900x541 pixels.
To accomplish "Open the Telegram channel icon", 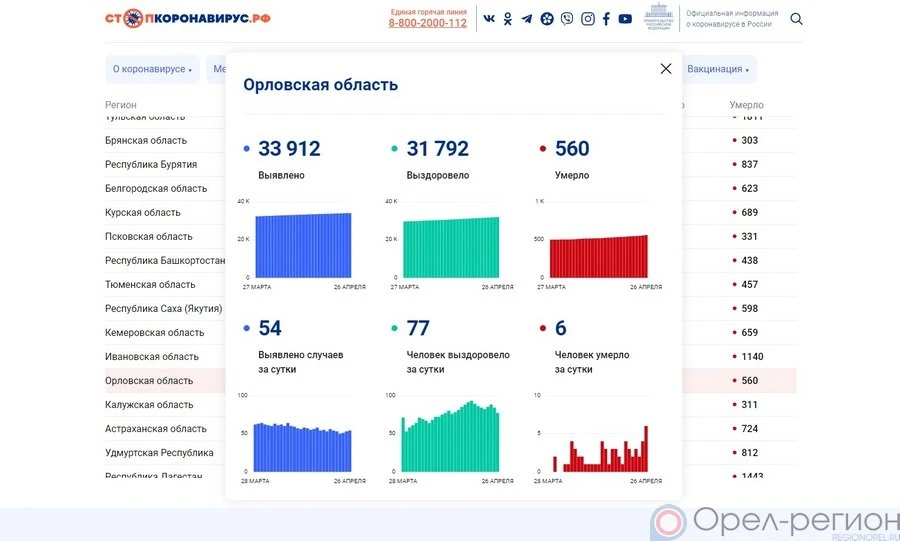I will coord(527,19).
